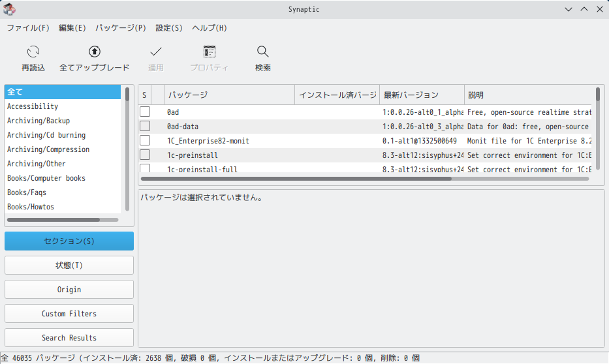Click version 0.1-alt1@1332500649
This screenshot has height=364, width=609.
(x=420, y=141)
